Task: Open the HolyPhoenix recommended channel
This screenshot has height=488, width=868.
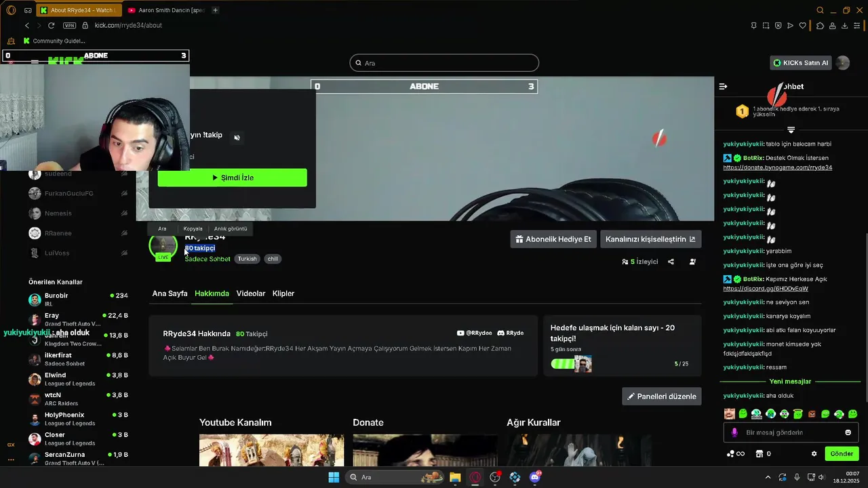Action: (x=78, y=419)
